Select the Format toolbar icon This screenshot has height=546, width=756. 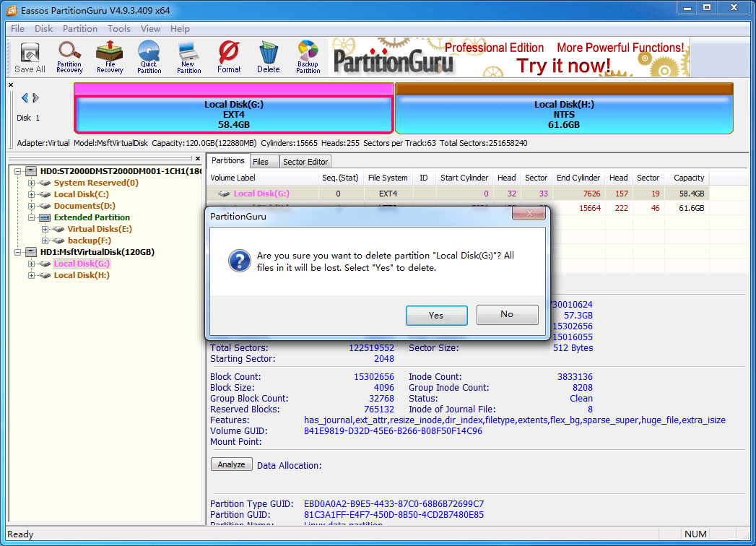[x=229, y=56]
